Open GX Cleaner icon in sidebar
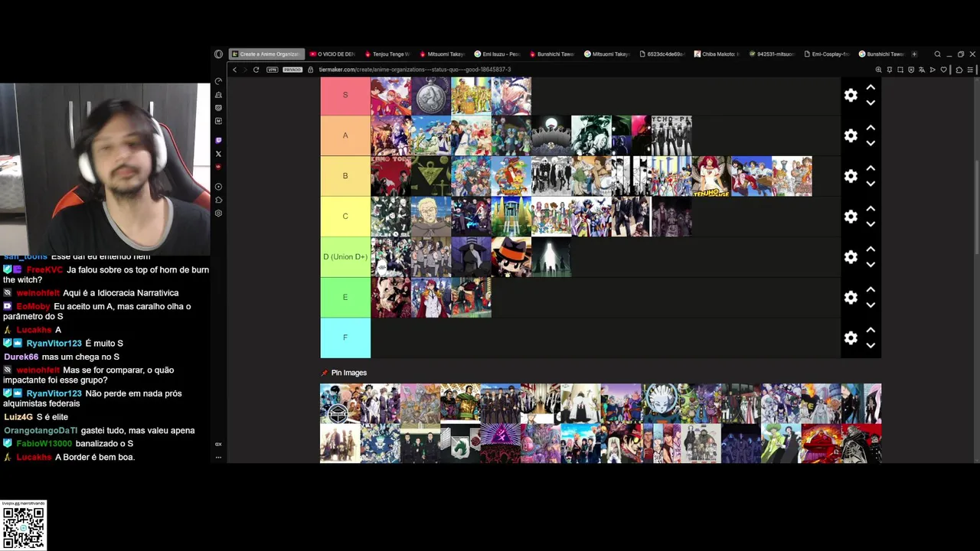 [x=218, y=95]
